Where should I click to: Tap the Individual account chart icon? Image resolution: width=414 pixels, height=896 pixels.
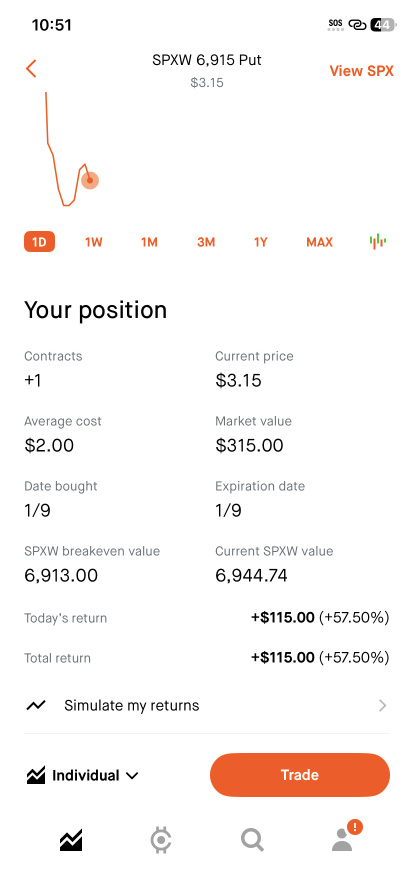pos(35,775)
